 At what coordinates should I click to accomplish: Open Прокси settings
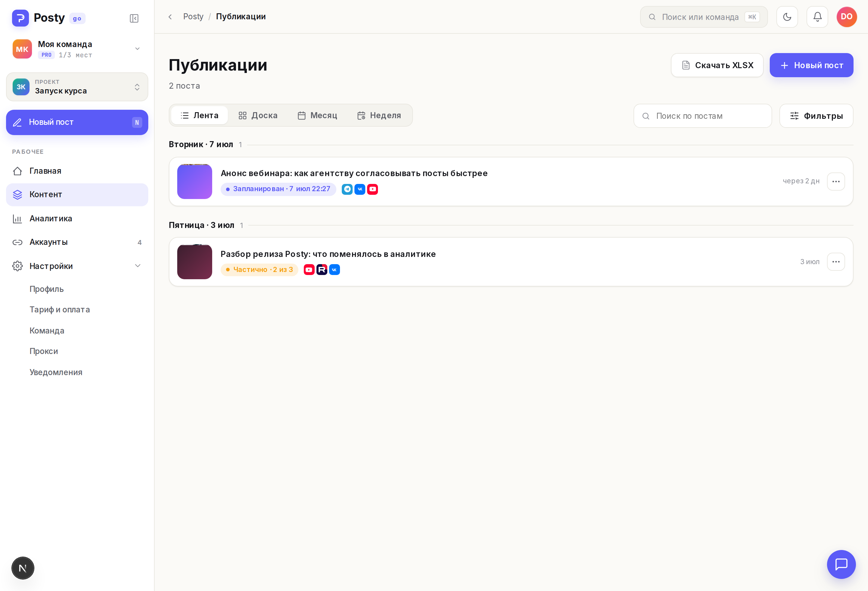pyautogui.click(x=44, y=351)
